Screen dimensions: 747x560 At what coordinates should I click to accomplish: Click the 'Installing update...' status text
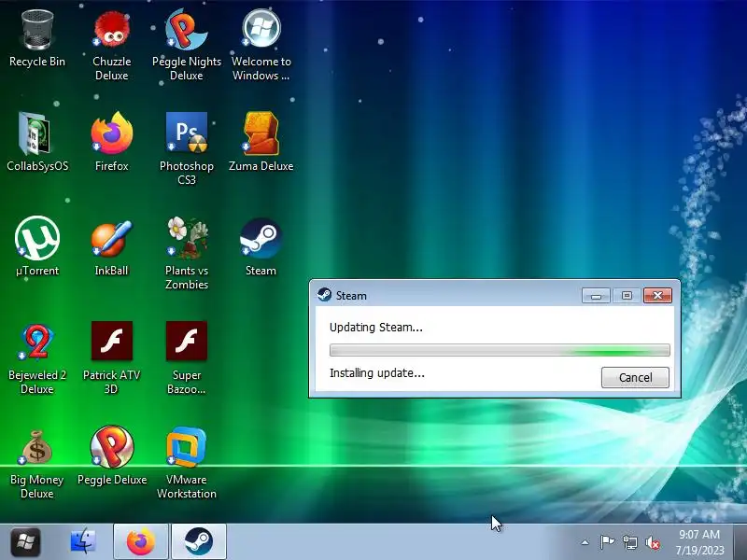[377, 373]
